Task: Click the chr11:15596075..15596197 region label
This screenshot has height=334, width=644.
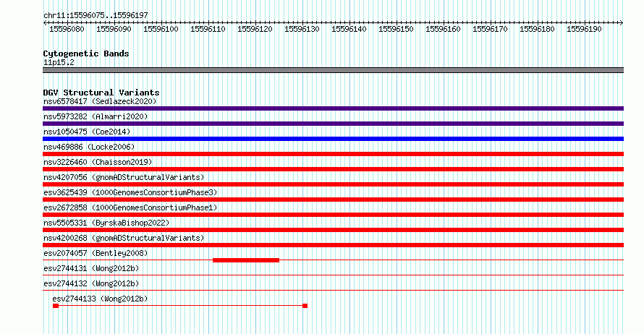Action: point(96,15)
